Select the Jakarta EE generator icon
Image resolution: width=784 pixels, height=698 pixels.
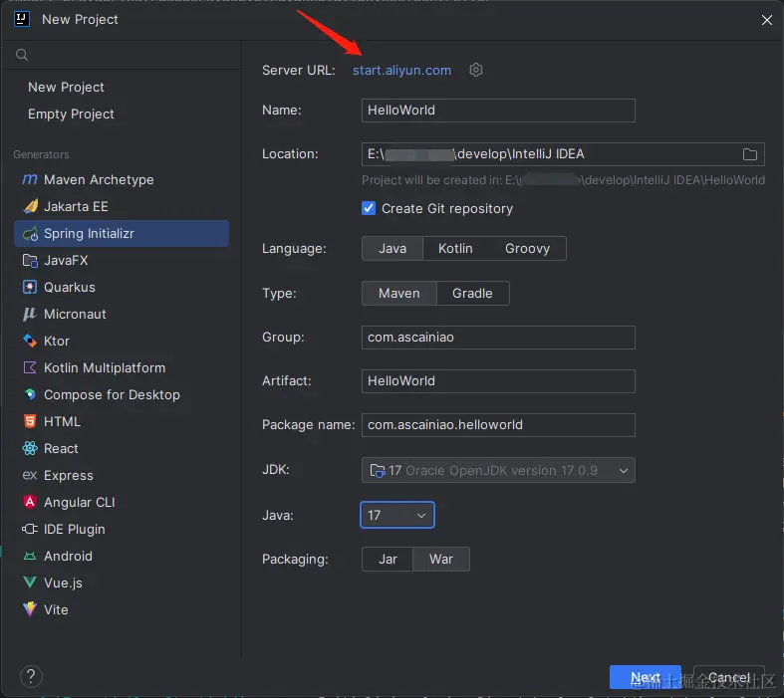[30, 206]
